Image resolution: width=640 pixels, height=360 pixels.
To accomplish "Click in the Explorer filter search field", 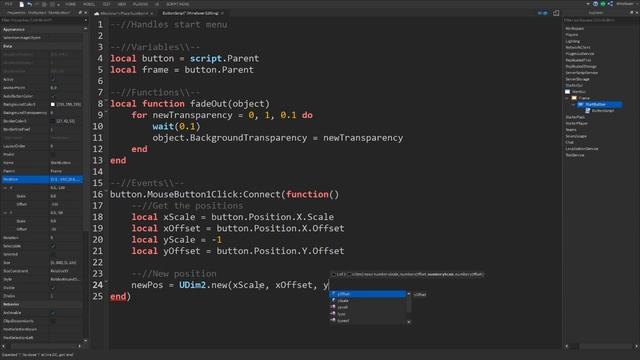I will pos(600,20).
